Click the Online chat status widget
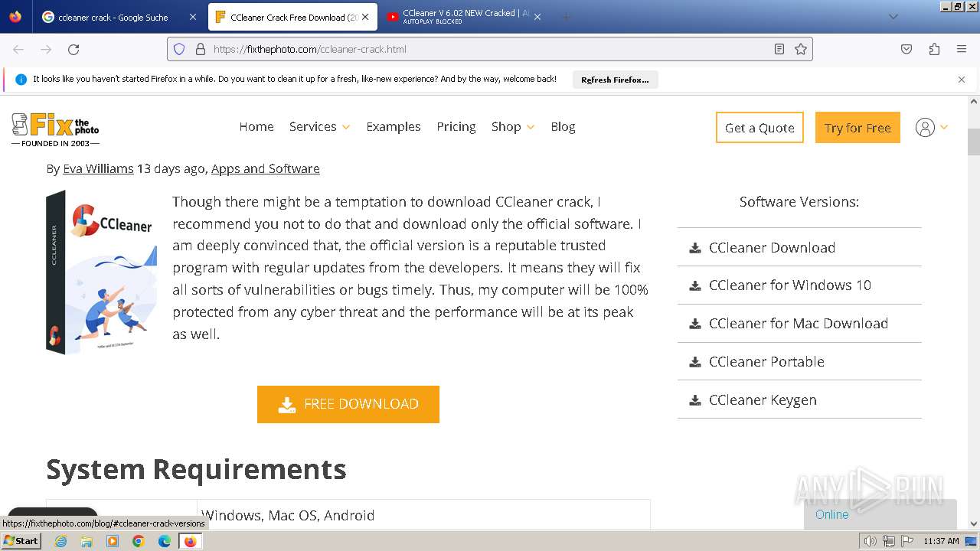The image size is (980, 551). [880, 514]
